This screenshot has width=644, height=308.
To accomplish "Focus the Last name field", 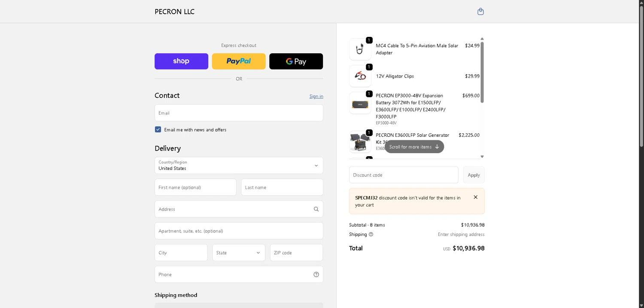I will [282, 187].
